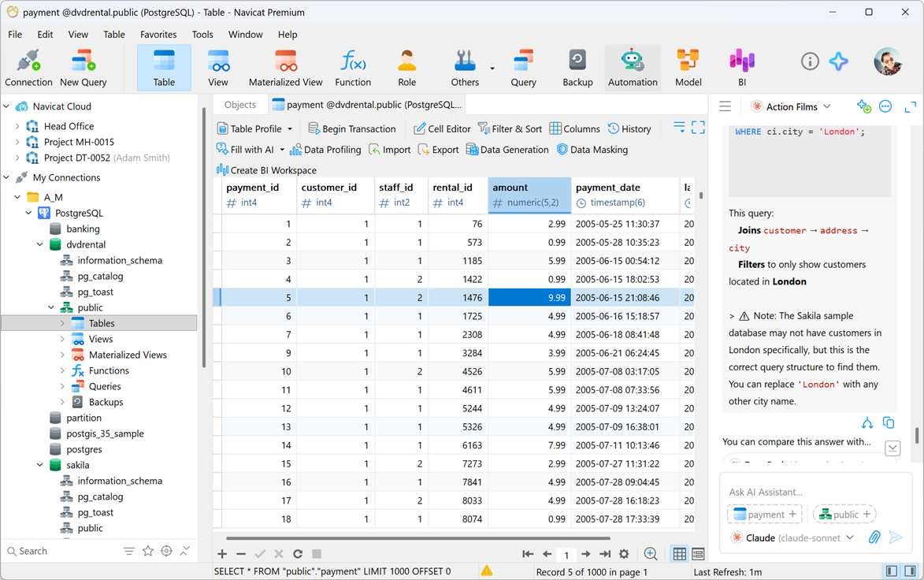Open the AI assistant sparkle icon

tap(839, 61)
